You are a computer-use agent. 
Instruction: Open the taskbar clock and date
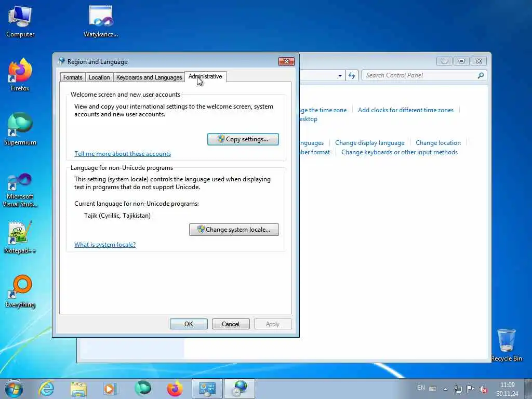pos(507,389)
